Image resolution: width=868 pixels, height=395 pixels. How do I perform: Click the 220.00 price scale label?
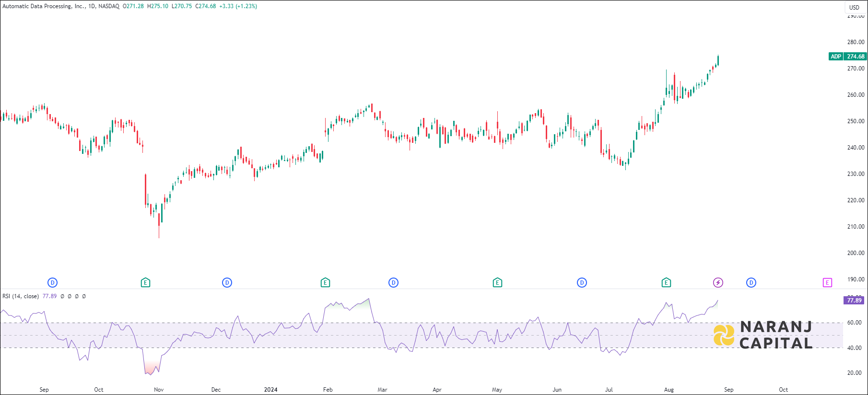pos(856,200)
